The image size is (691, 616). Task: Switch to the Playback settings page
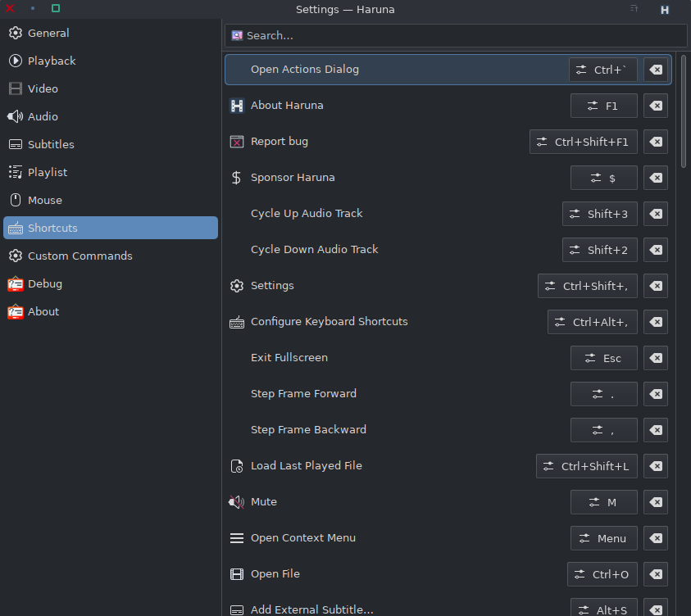click(x=52, y=61)
